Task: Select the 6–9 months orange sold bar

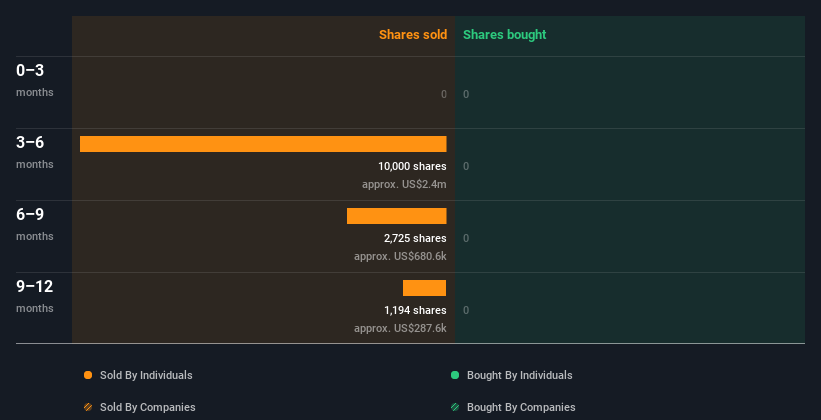Action: (396, 216)
